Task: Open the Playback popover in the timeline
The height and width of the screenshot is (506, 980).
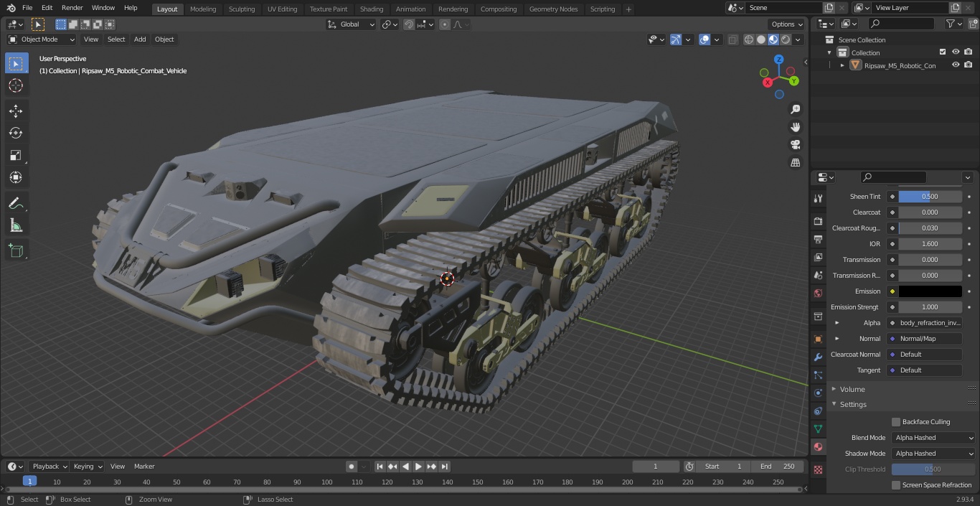Action: click(49, 467)
